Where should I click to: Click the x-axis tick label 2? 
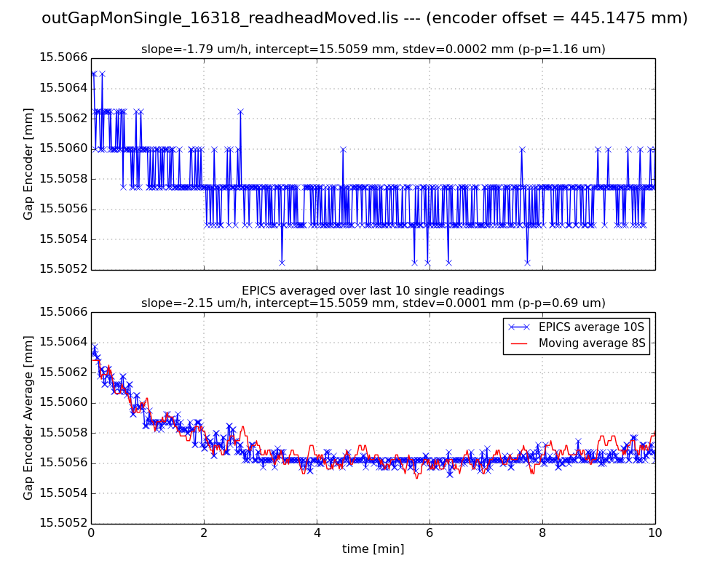tap(204, 533)
